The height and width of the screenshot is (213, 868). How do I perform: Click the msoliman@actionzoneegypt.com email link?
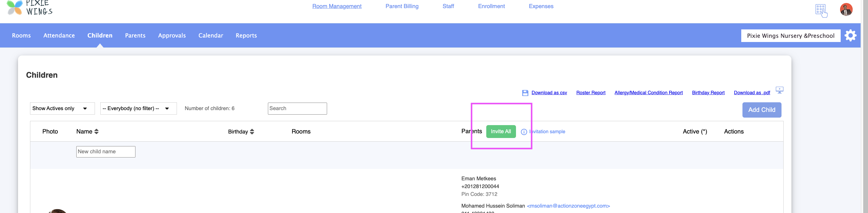click(568, 206)
